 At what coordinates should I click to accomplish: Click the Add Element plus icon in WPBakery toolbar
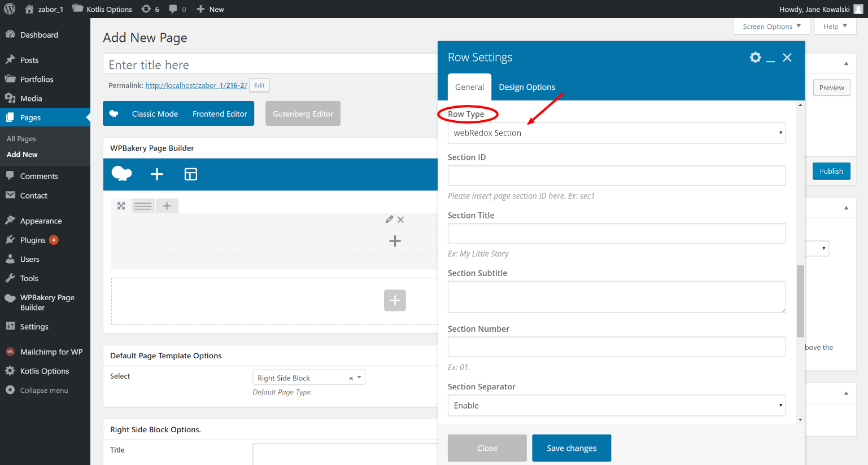157,174
